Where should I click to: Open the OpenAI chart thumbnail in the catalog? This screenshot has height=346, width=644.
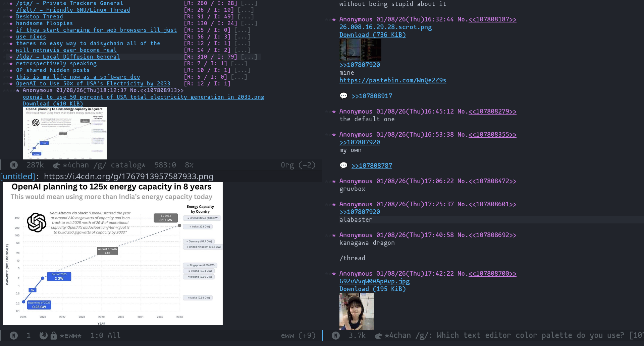65,133
